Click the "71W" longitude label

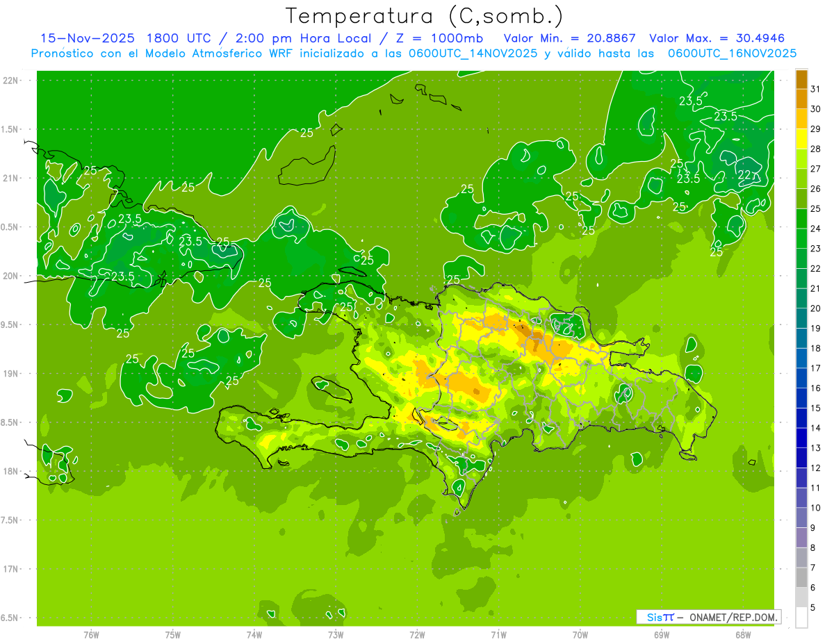pos(498,635)
